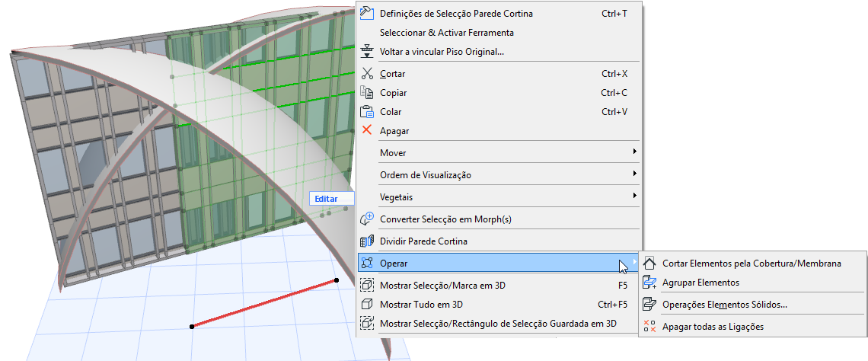Expand the Mover submenu arrow
The height and width of the screenshot is (361, 868).
click(634, 152)
